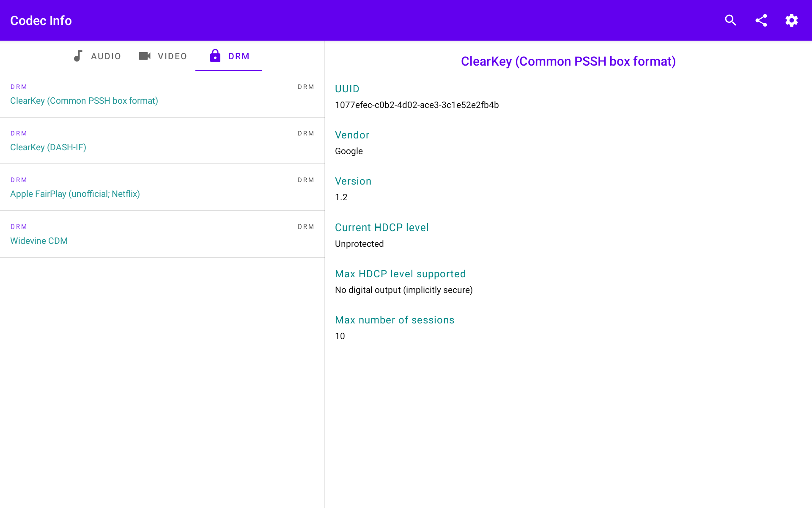Click the padlock icon on DRM tab
The width and height of the screenshot is (812, 508).
(214, 55)
